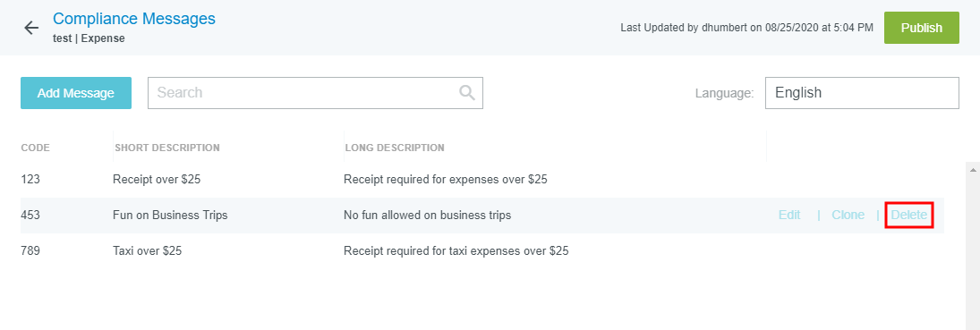Clone message code 453
The image size is (980, 330).
pyautogui.click(x=848, y=215)
